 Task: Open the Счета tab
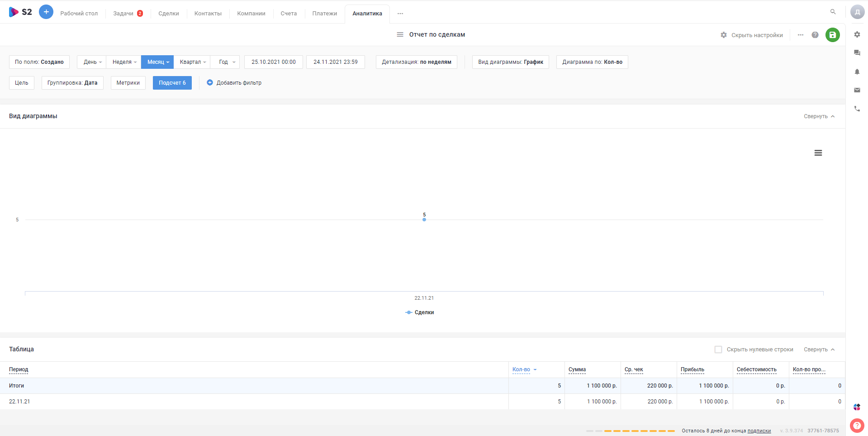pyautogui.click(x=289, y=14)
